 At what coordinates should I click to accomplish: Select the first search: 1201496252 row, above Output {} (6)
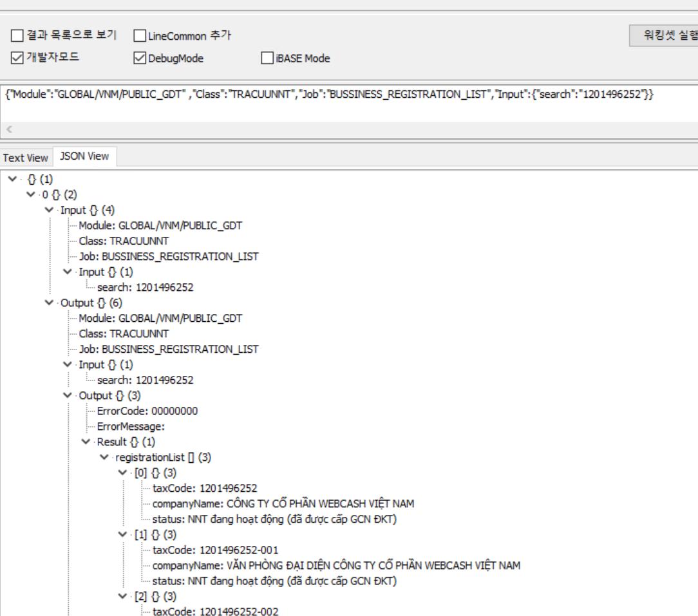click(145, 288)
